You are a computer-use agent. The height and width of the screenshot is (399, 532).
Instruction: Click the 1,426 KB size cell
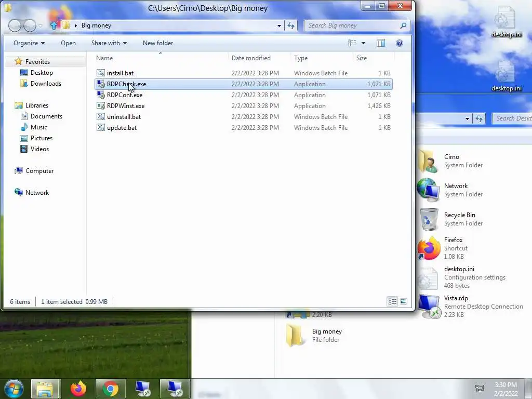[379, 106]
